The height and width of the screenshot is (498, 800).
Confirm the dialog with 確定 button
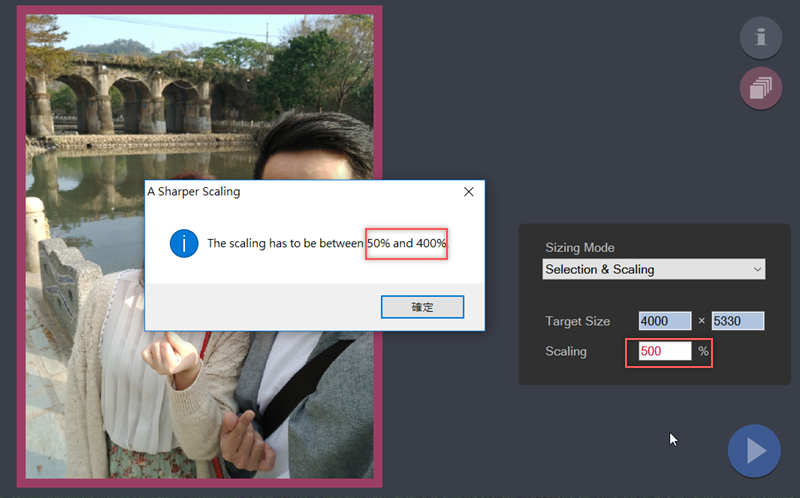point(422,307)
